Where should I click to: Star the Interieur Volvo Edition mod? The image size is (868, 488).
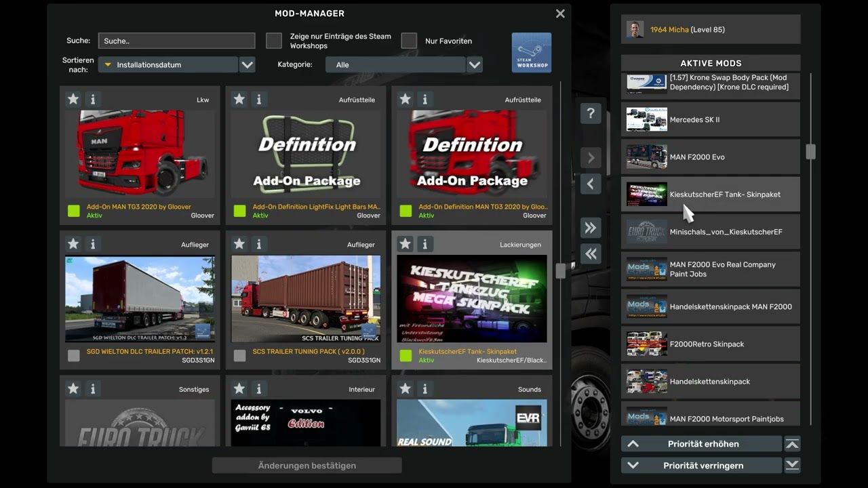point(239,389)
